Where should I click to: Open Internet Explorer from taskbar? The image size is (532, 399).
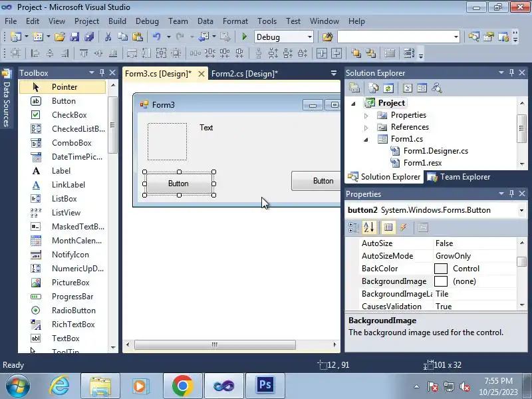pos(59,386)
